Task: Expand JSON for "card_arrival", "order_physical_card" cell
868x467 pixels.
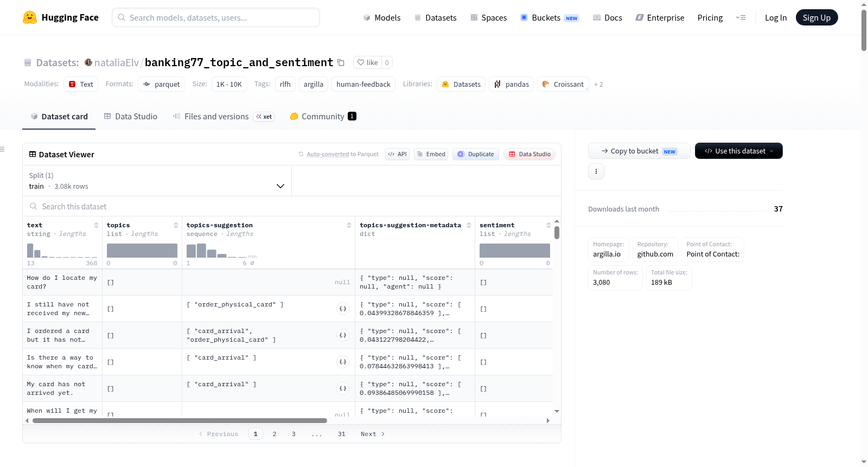Action: point(343,335)
